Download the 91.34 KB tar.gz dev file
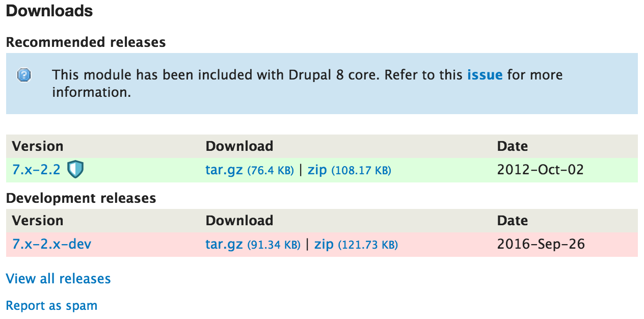The width and height of the screenshot is (644, 319). [x=224, y=244]
